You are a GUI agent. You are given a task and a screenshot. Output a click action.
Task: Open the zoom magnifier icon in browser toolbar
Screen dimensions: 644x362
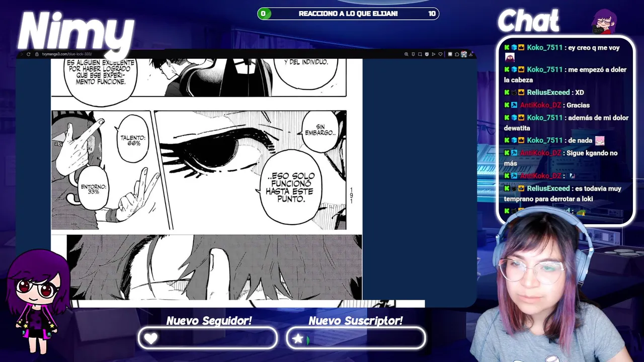tap(407, 54)
